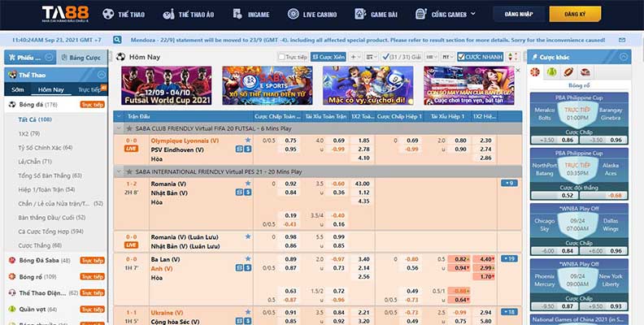Toggle the (31 / 31) Giải league filter
Image resolution: width=644 pixels, height=325 pixels.
point(401,57)
